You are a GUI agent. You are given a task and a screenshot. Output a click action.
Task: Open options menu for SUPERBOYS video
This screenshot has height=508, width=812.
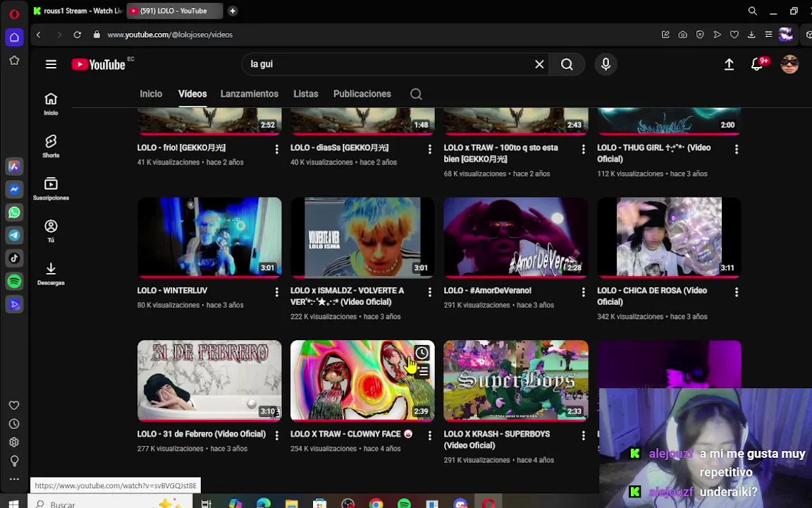tap(583, 435)
